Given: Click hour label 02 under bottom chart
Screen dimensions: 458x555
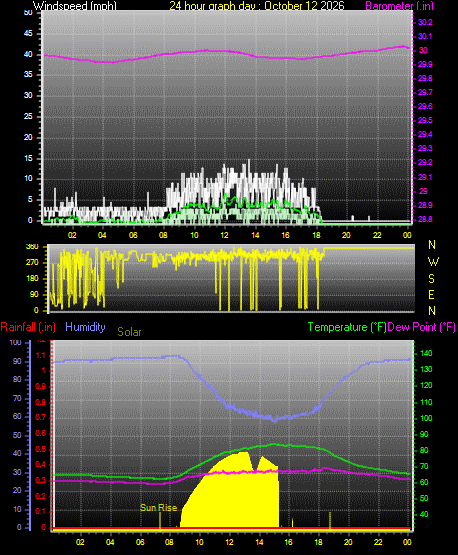Looking at the screenshot, I should pos(80,542).
